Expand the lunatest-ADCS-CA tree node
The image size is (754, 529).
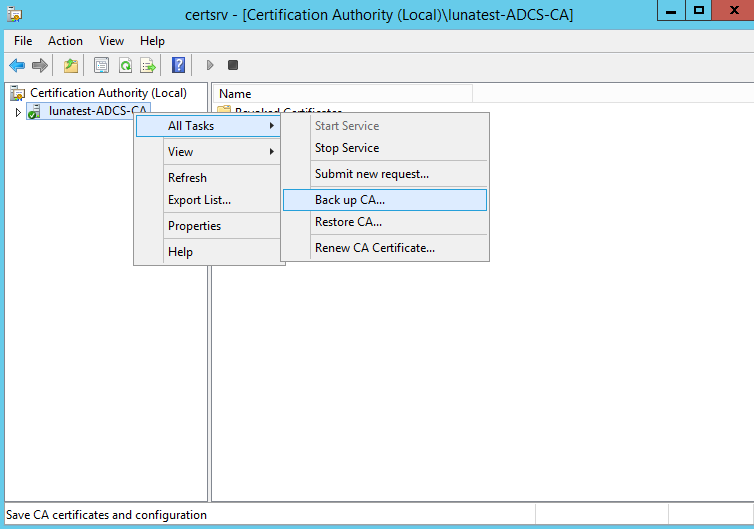pos(18,112)
